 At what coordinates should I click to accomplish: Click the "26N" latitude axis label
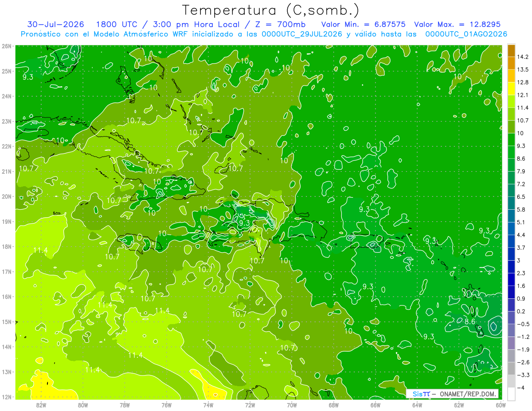(x=7, y=46)
